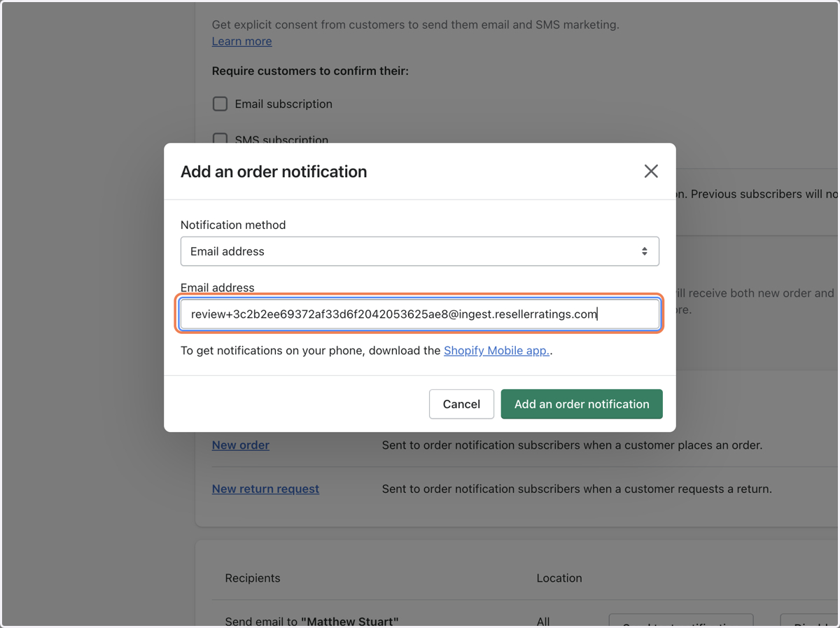
Task: Select the Recipients column header text
Action: 253,578
